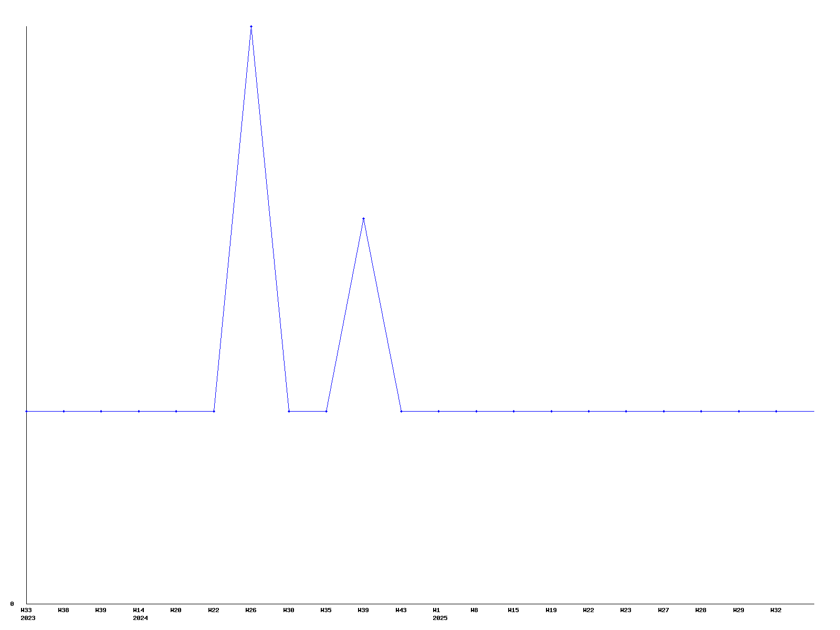Image resolution: width=840 pixels, height=630 pixels.
Task: Select the data point above W32
Action: [776, 411]
